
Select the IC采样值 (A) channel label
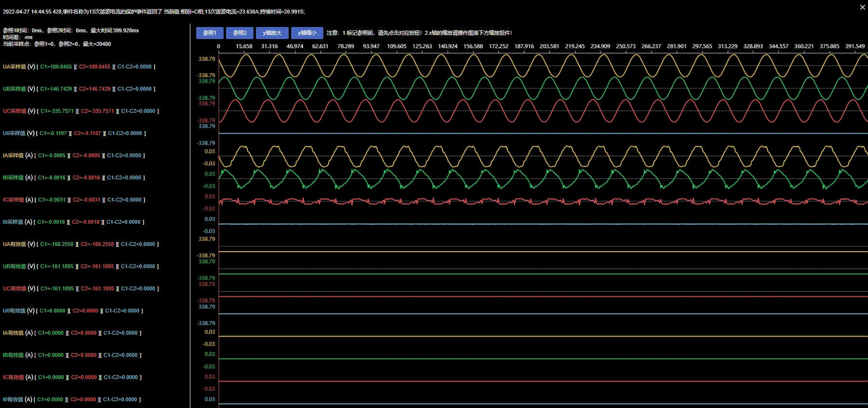[18, 200]
